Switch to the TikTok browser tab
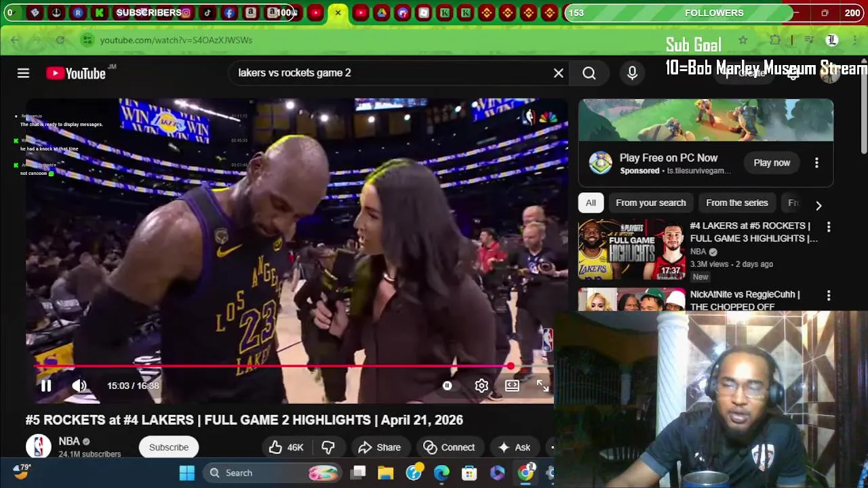 click(208, 12)
